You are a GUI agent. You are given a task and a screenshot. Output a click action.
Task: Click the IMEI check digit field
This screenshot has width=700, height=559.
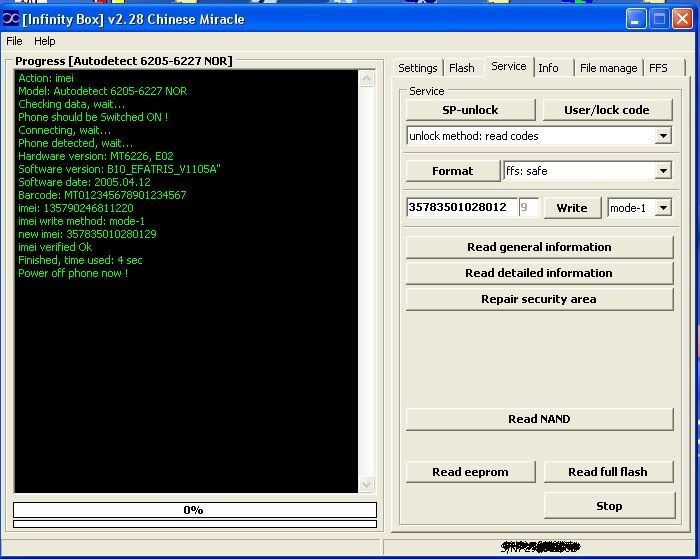pos(529,207)
